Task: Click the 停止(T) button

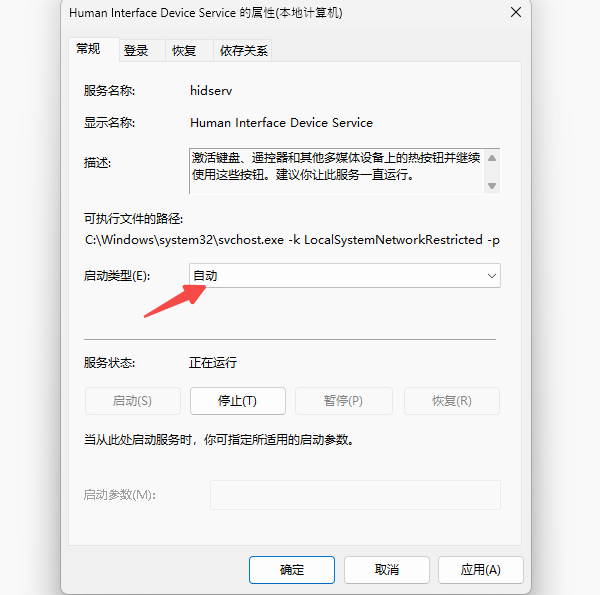Action: tap(238, 401)
